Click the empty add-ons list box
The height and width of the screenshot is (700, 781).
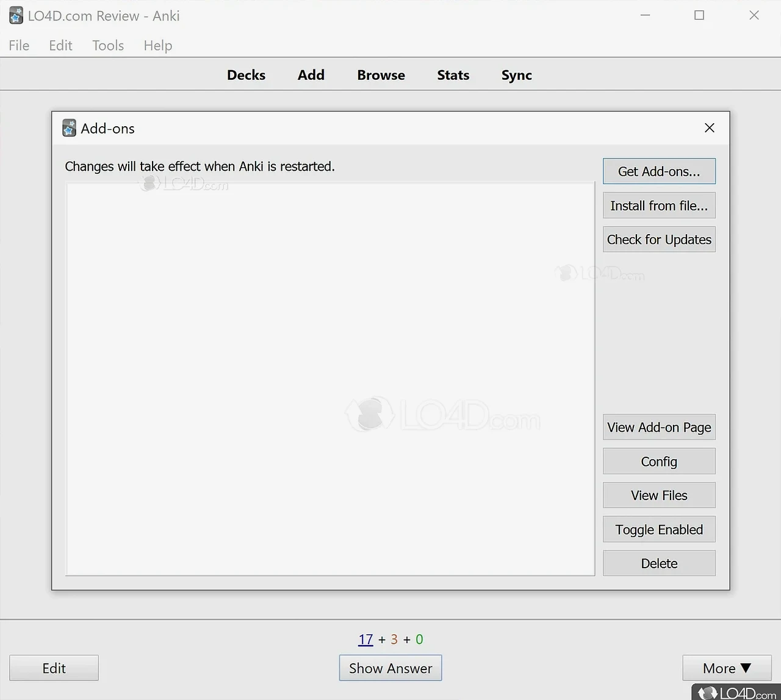click(330, 379)
